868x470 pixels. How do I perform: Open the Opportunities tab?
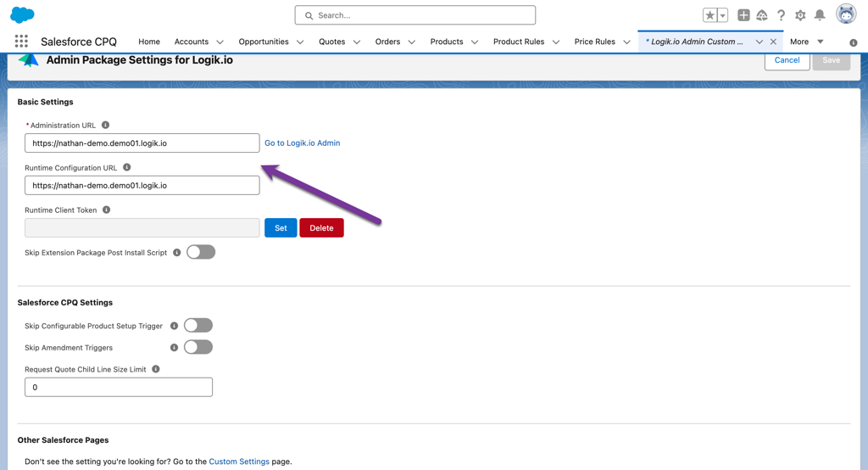point(264,42)
